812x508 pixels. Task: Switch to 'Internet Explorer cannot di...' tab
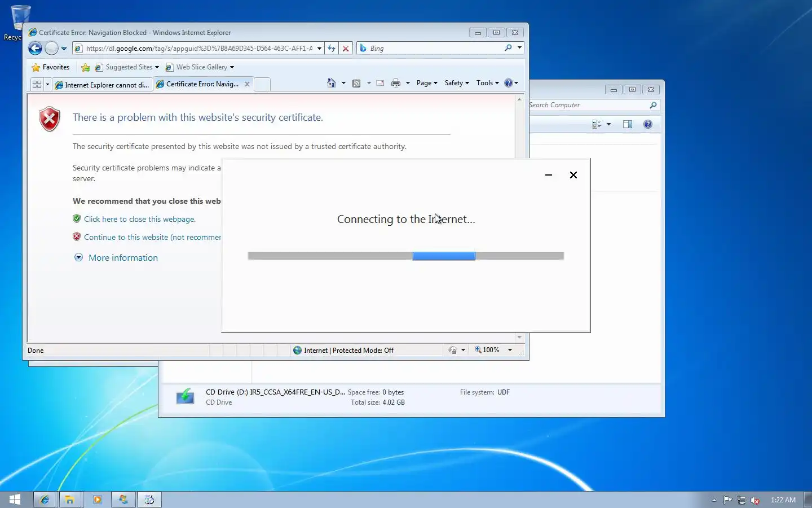[102, 85]
